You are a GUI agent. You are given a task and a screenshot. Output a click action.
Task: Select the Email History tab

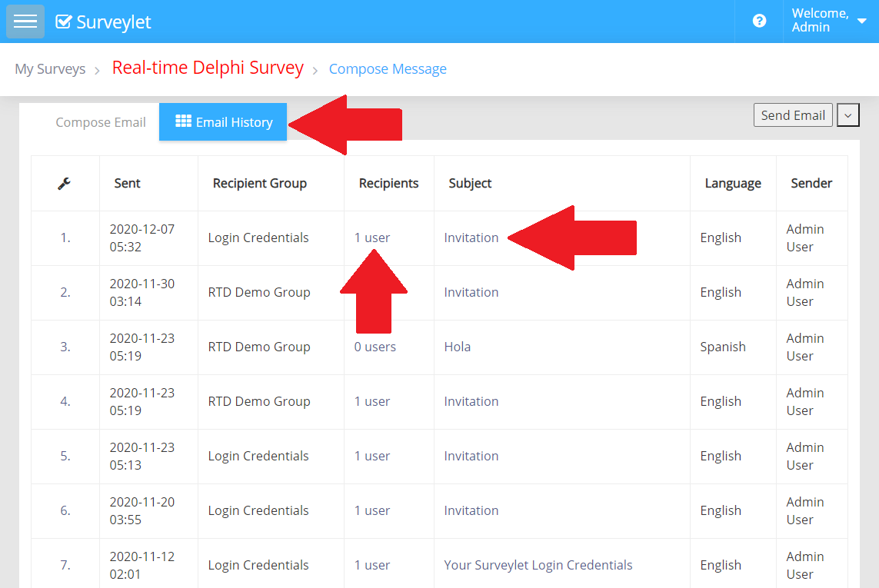coord(223,122)
